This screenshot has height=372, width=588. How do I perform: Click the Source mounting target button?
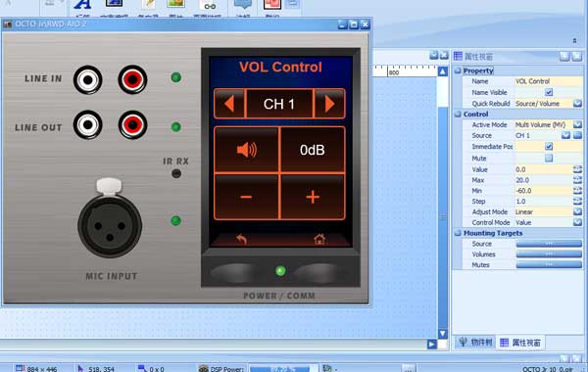(549, 244)
